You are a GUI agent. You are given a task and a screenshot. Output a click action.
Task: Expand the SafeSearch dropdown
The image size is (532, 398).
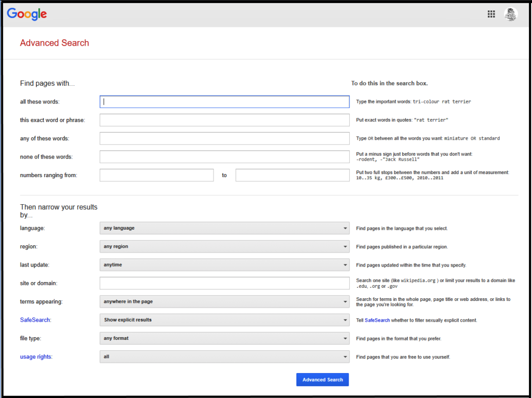click(x=224, y=320)
